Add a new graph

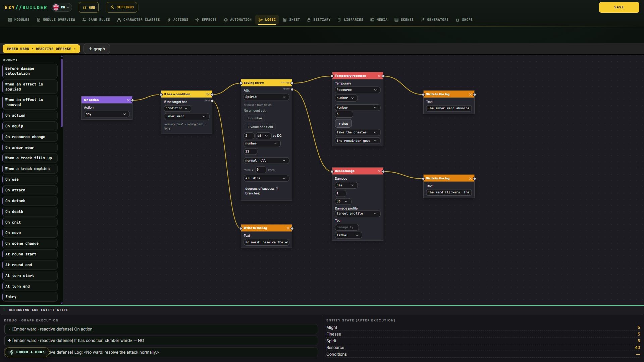[x=97, y=49]
